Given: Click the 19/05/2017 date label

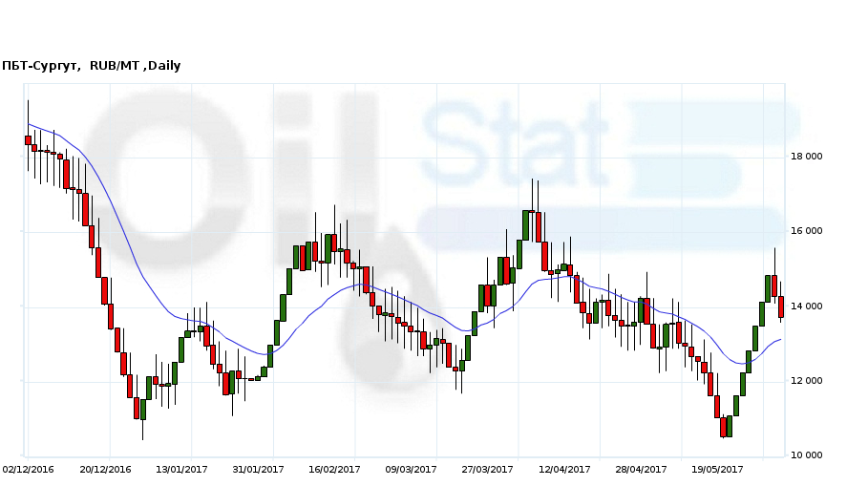Looking at the screenshot, I should click(x=717, y=469).
